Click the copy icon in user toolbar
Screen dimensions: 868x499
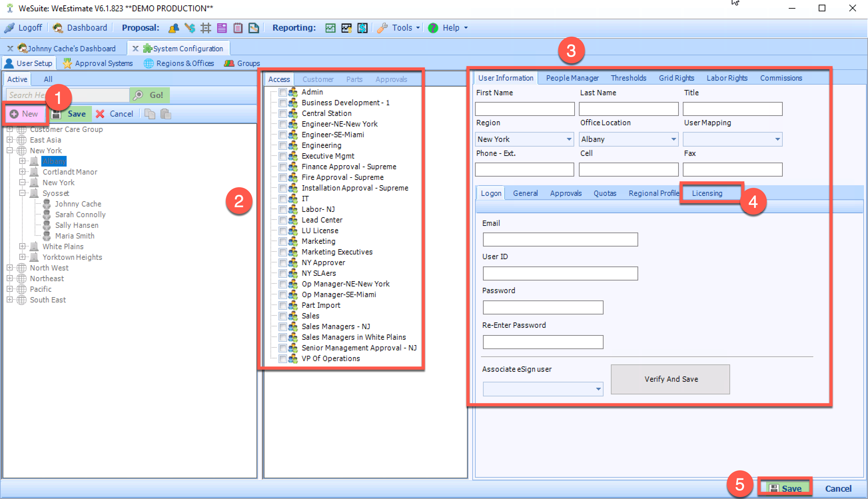coord(150,114)
